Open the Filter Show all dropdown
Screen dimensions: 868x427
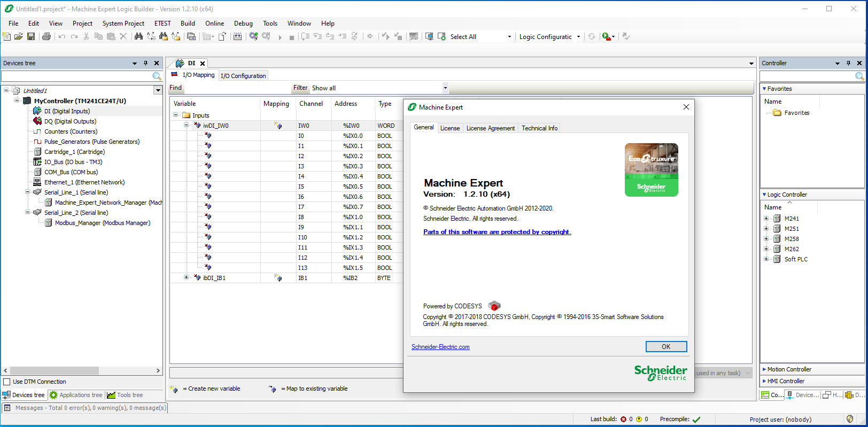(445, 88)
